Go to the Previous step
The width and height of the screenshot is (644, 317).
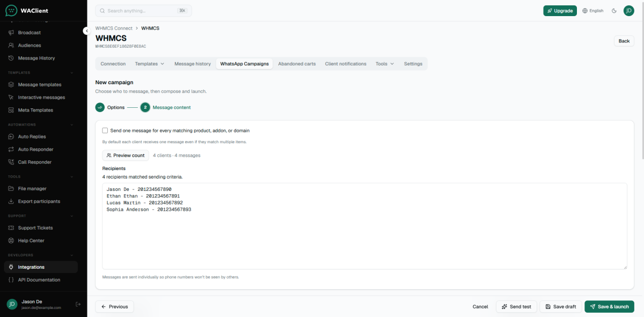[x=114, y=307]
